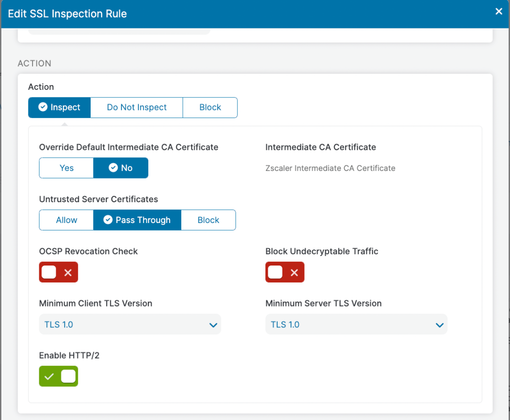This screenshot has height=420, width=510.
Task: Click the checkmark icon beside No
Action: tap(113, 168)
